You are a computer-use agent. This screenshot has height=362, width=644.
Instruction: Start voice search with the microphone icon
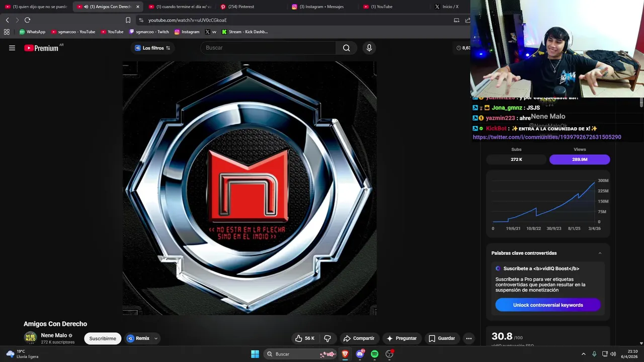click(x=369, y=48)
